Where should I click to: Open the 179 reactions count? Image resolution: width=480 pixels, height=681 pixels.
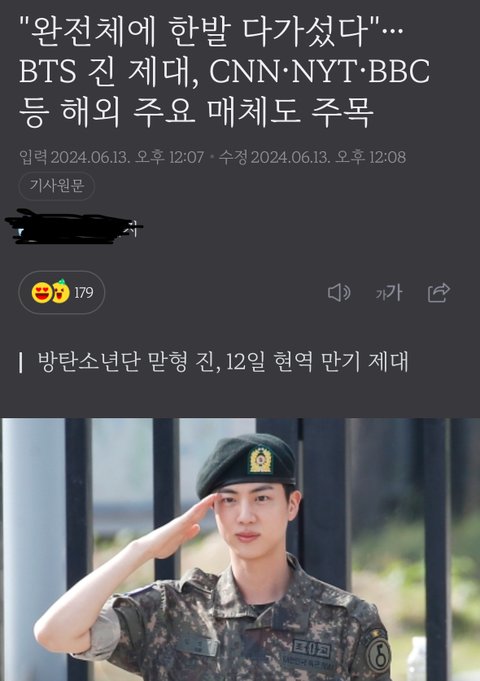84,293
